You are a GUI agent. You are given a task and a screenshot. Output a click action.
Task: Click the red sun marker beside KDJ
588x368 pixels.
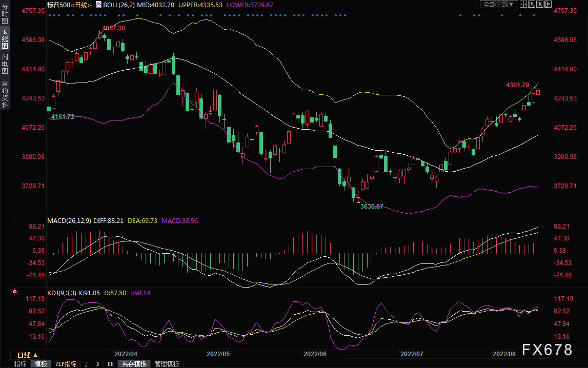[x=15, y=292]
